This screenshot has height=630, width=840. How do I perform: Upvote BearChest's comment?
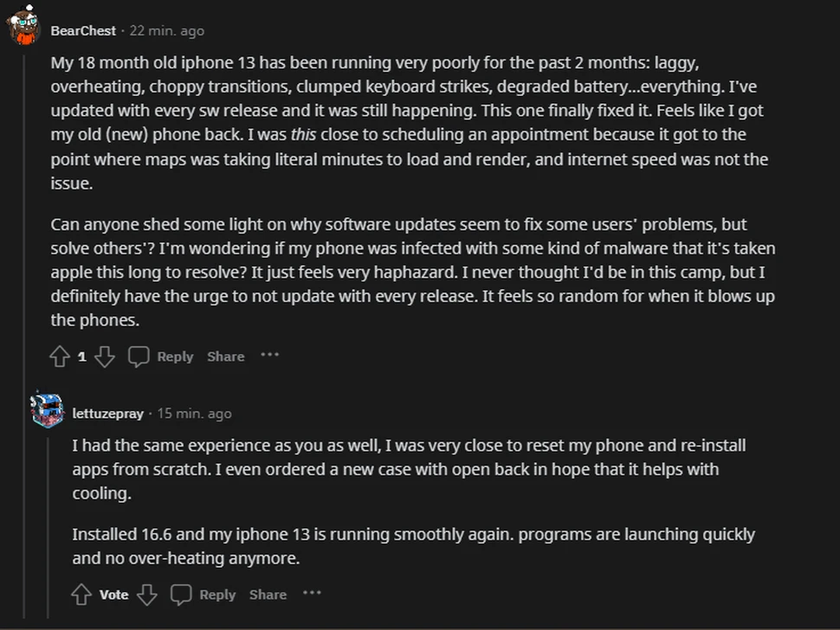coord(60,357)
